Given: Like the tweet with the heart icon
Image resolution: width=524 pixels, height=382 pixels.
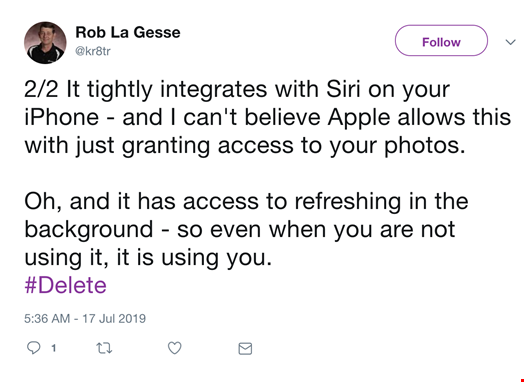Looking at the screenshot, I should tap(174, 348).
